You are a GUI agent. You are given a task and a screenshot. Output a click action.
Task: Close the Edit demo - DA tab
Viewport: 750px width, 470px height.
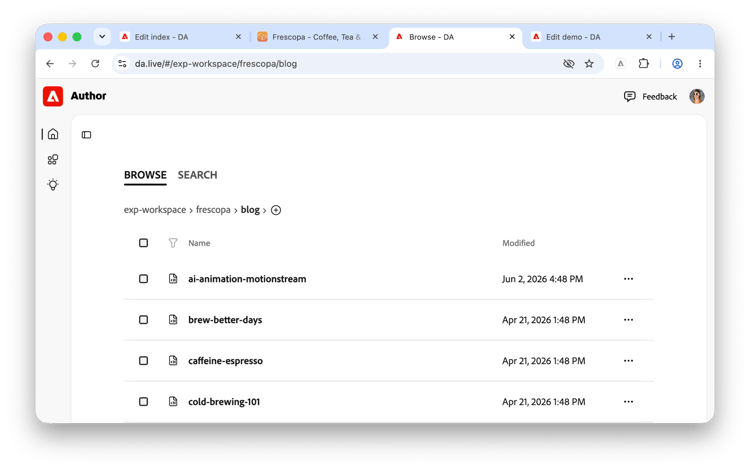click(x=649, y=37)
